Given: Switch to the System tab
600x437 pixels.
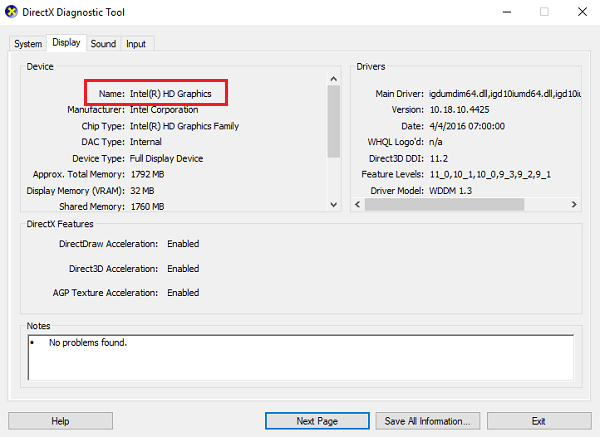Looking at the screenshot, I should 28,44.
